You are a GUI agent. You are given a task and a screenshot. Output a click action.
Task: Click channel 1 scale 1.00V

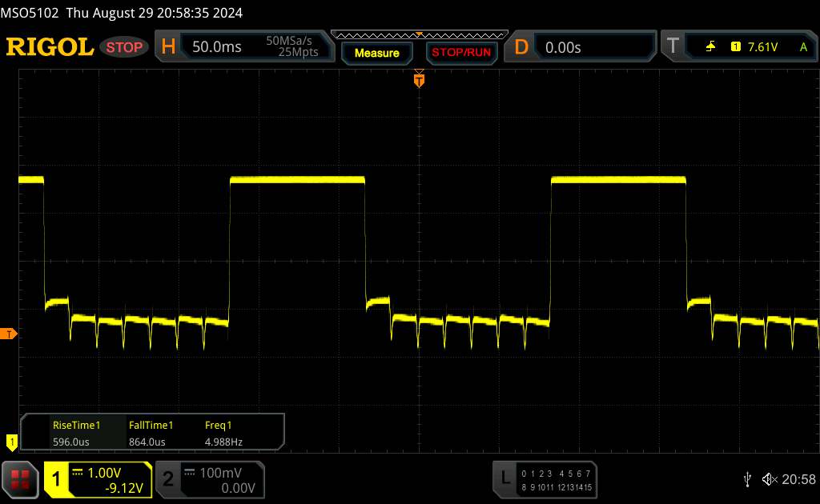pyautogui.click(x=104, y=473)
